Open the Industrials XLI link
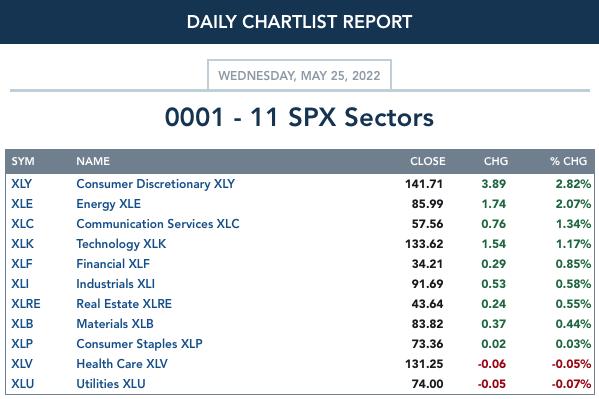This screenshot has height=399, width=599. pos(115,284)
